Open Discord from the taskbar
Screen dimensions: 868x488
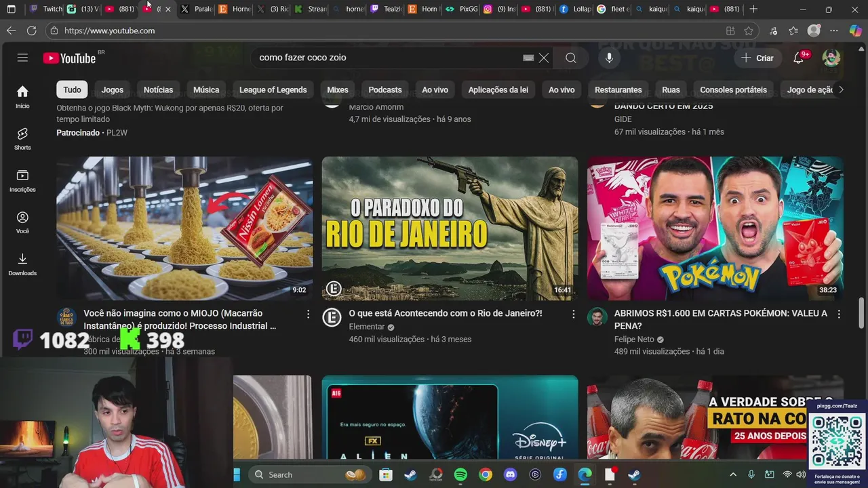511,474
